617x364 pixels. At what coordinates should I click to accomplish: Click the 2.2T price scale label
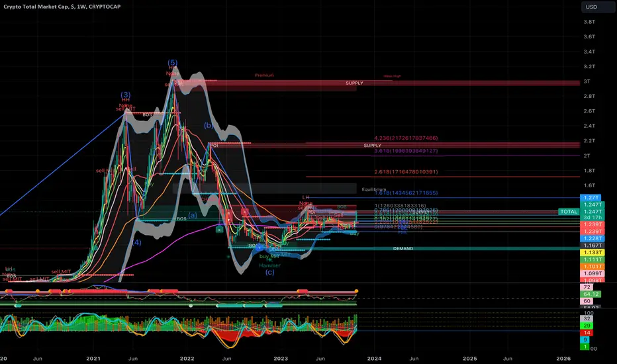click(x=589, y=141)
